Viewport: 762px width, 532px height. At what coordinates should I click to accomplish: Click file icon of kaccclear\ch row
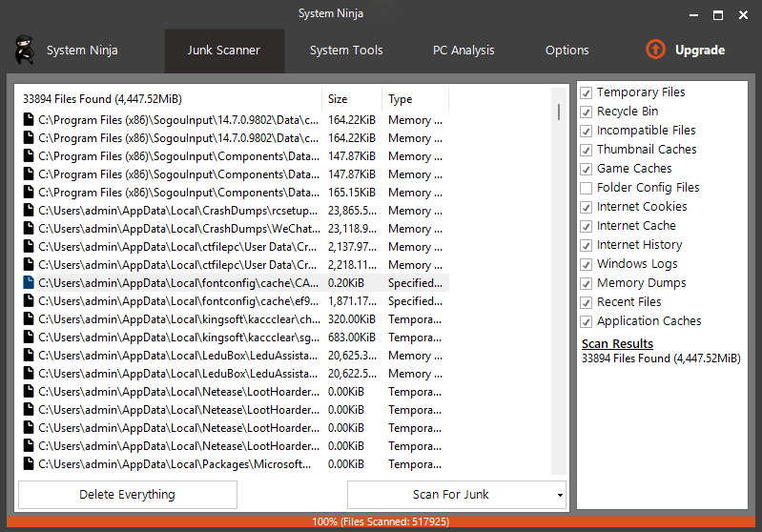click(x=29, y=319)
